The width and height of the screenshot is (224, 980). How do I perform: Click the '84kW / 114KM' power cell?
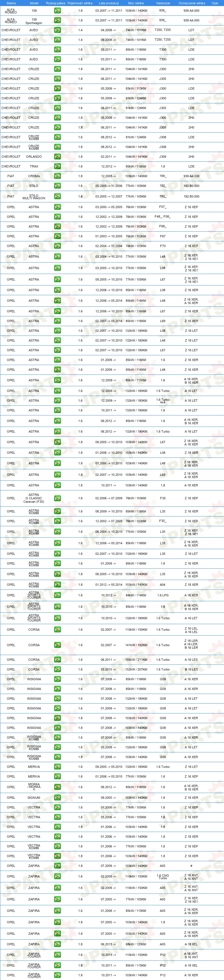coord(136,596)
